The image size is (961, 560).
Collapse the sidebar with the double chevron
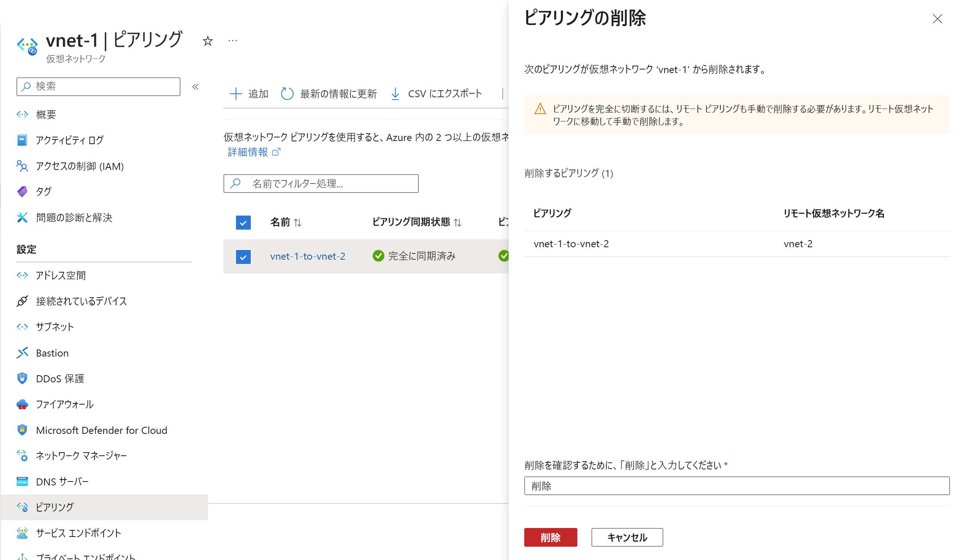click(x=195, y=87)
